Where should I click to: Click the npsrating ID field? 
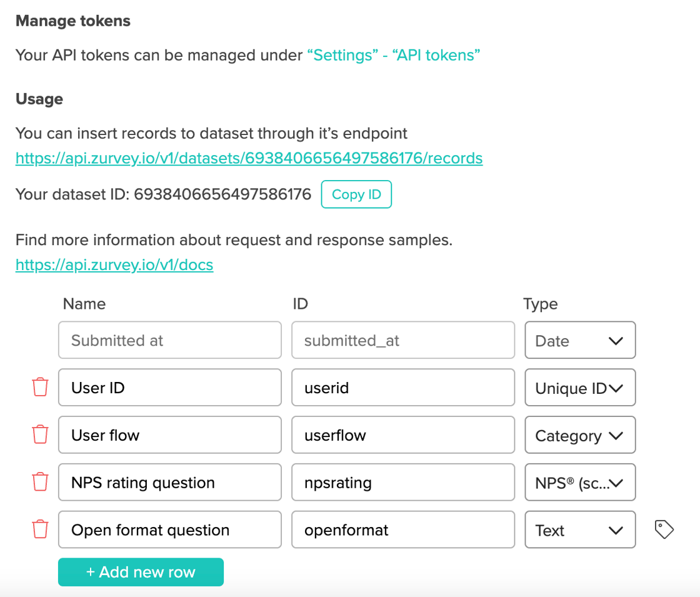(x=402, y=482)
